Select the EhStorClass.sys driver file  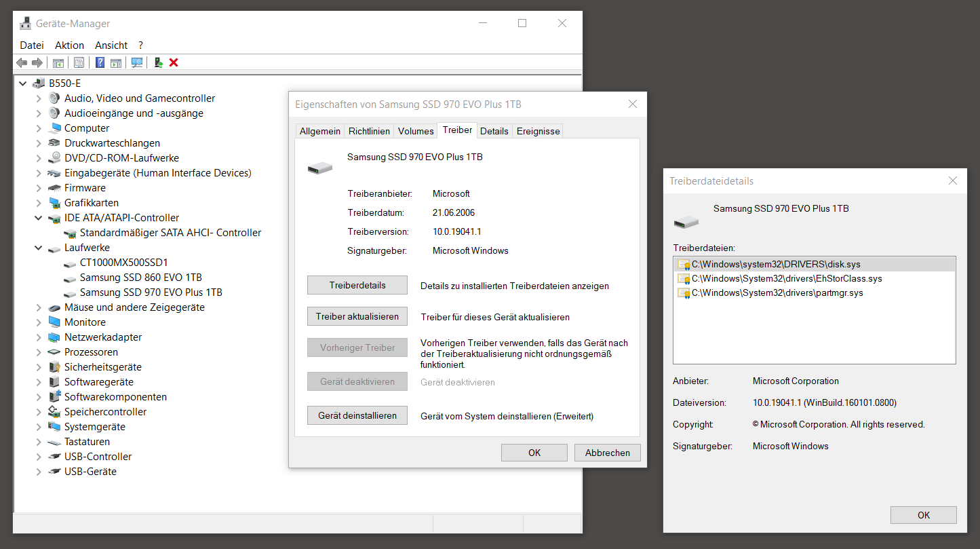pos(786,278)
